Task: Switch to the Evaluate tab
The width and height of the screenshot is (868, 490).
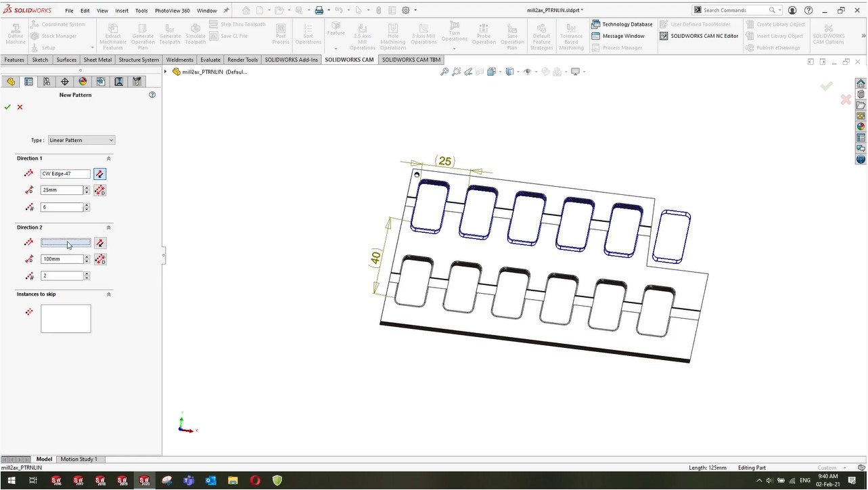Action: click(210, 60)
